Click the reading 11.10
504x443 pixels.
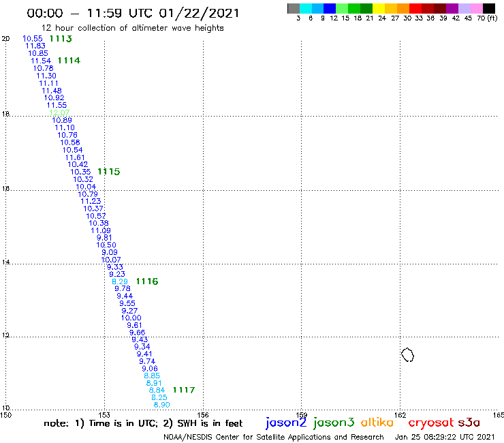pos(65,127)
